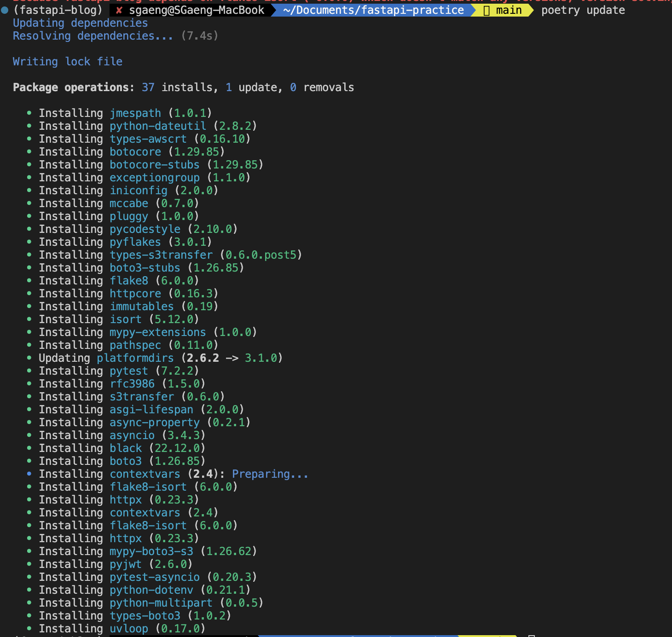Click the 'Preparing...' status text

coord(270,474)
